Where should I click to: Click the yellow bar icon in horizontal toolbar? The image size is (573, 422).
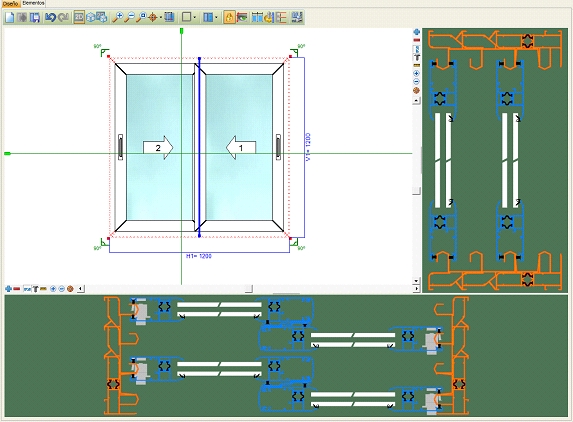[43, 289]
